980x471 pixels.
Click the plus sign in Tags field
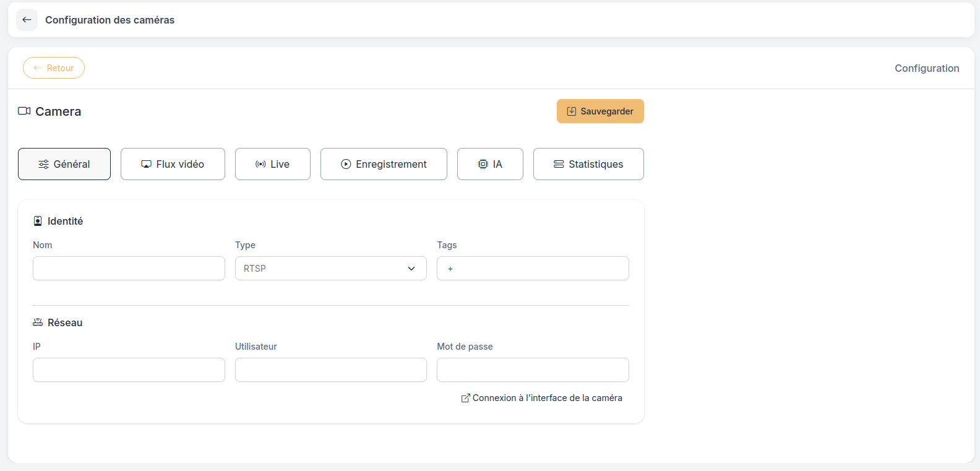click(450, 269)
